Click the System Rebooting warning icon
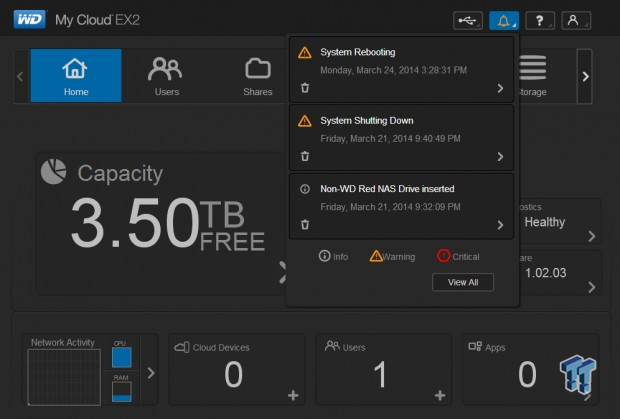 tap(304, 53)
